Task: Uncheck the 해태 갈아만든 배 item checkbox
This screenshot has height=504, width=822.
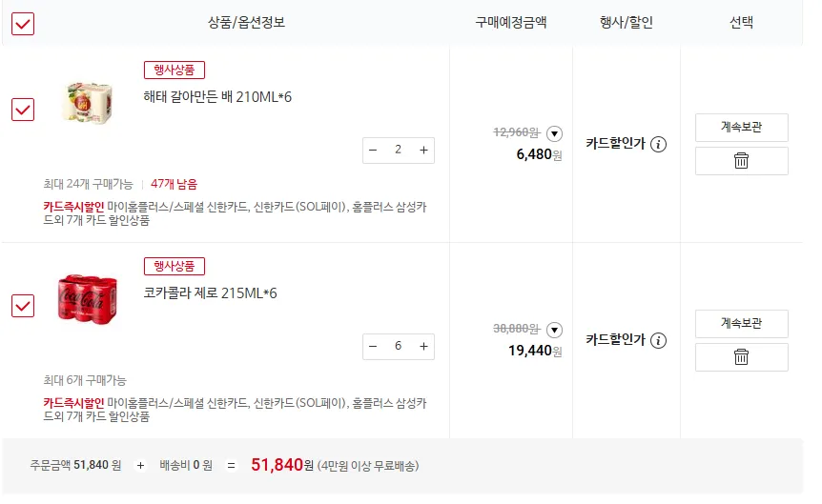Action: click(x=23, y=110)
